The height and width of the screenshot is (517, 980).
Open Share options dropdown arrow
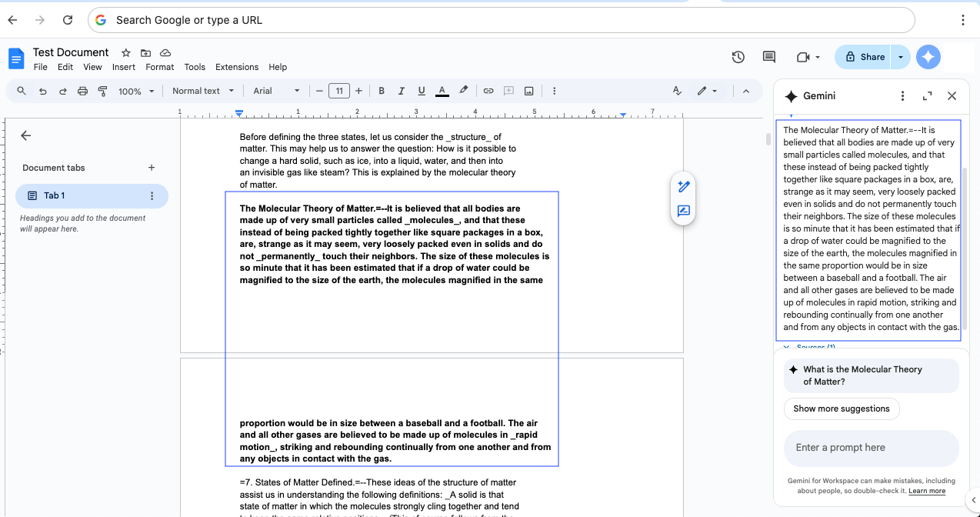tap(901, 57)
